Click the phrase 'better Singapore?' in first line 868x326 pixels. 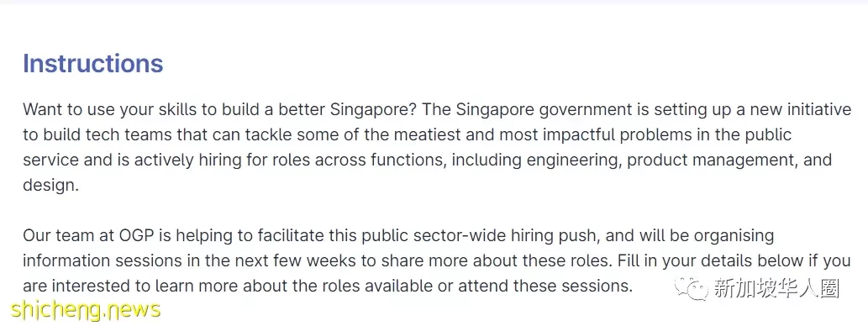tap(347, 109)
